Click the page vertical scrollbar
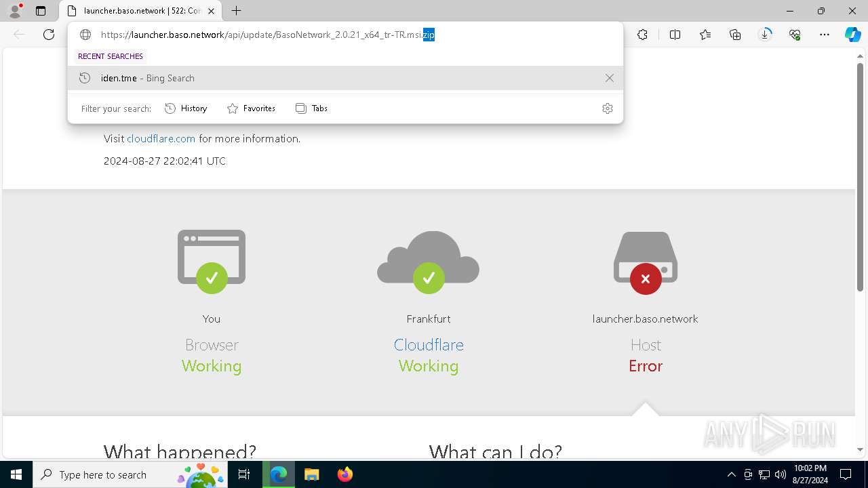 tap(860, 178)
